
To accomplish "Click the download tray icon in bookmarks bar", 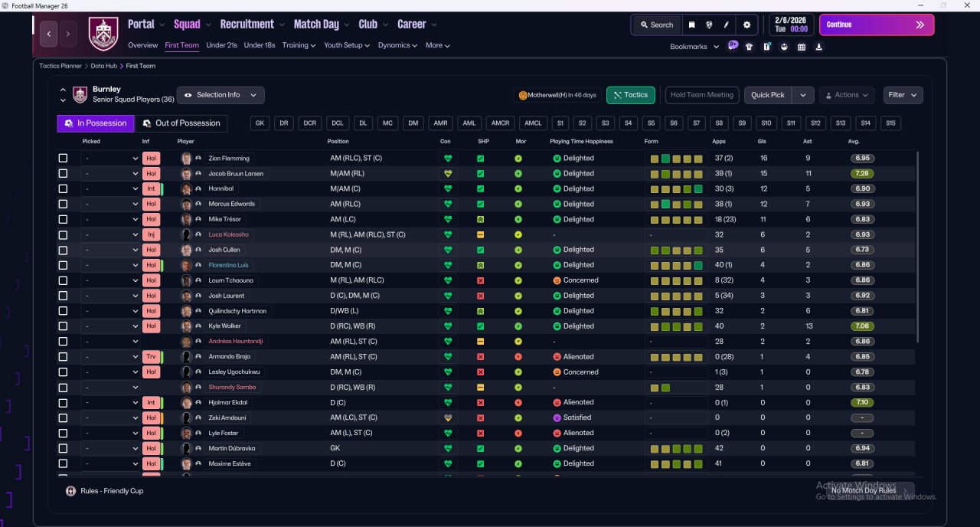I will click(819, 47).
